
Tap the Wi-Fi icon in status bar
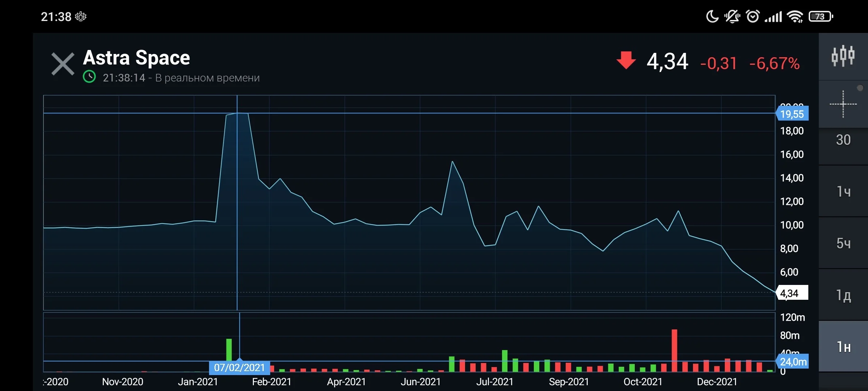point(795,16)
